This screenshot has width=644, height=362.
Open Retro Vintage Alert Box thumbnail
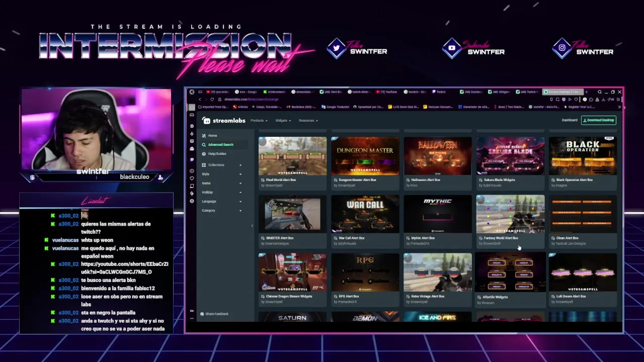click(x=438, y=273)
